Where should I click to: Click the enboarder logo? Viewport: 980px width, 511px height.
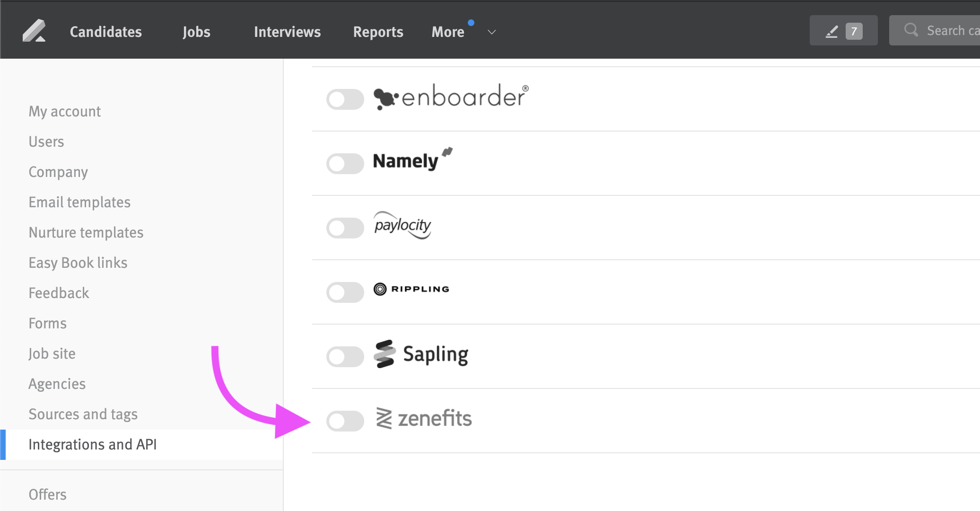451,97
